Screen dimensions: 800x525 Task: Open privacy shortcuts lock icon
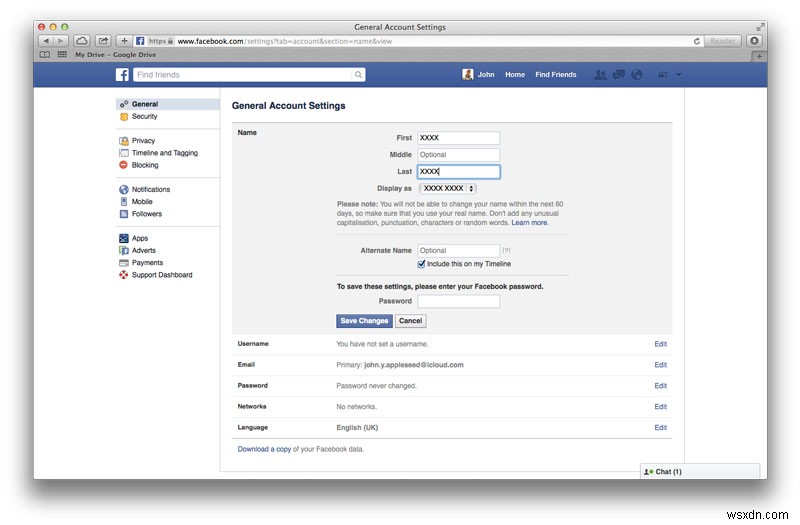(x=662, y=74)
